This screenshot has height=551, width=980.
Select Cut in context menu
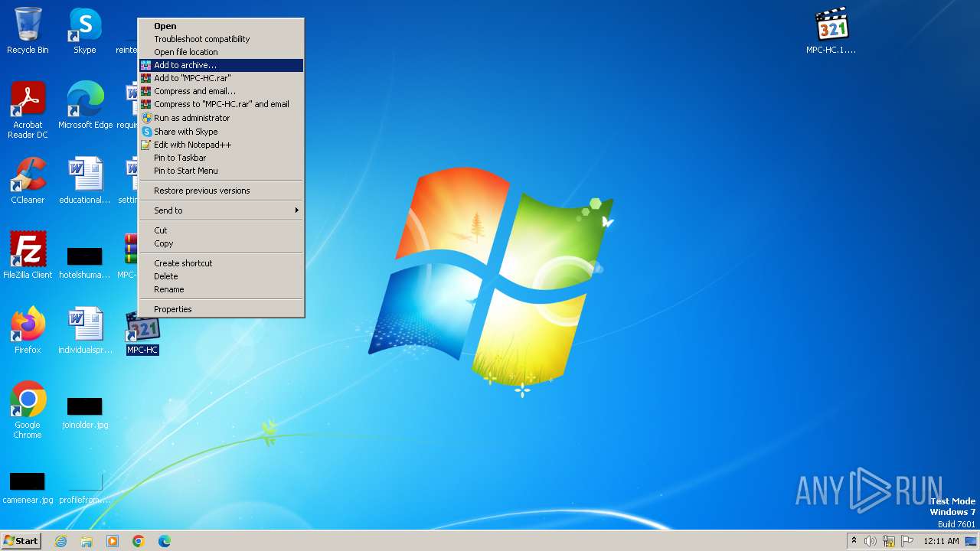(x=221, y=230)
